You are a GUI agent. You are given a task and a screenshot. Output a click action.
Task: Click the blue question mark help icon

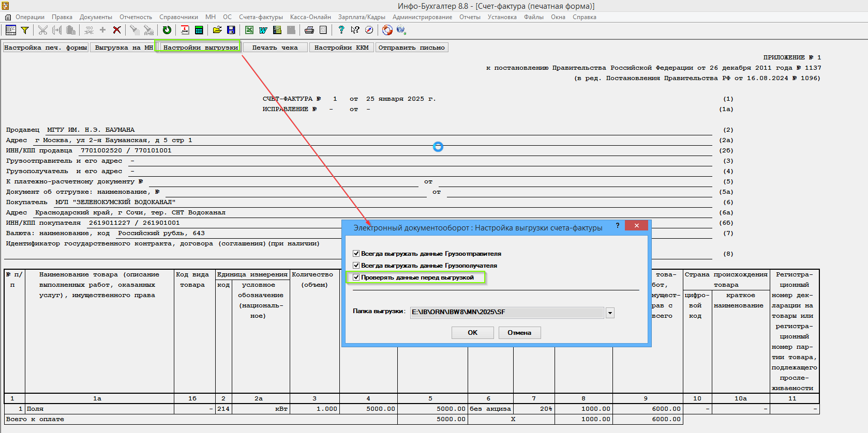click(341, 30)
